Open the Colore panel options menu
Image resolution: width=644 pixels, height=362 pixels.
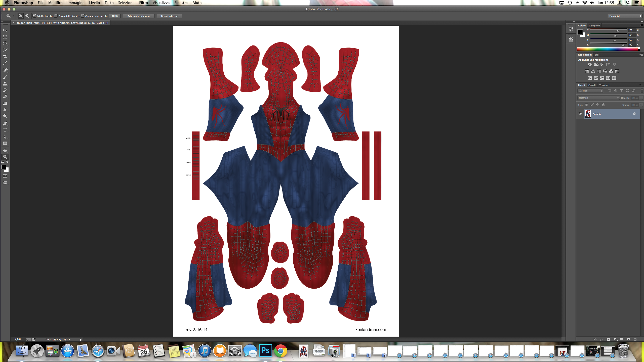click(x=641, y=26)
